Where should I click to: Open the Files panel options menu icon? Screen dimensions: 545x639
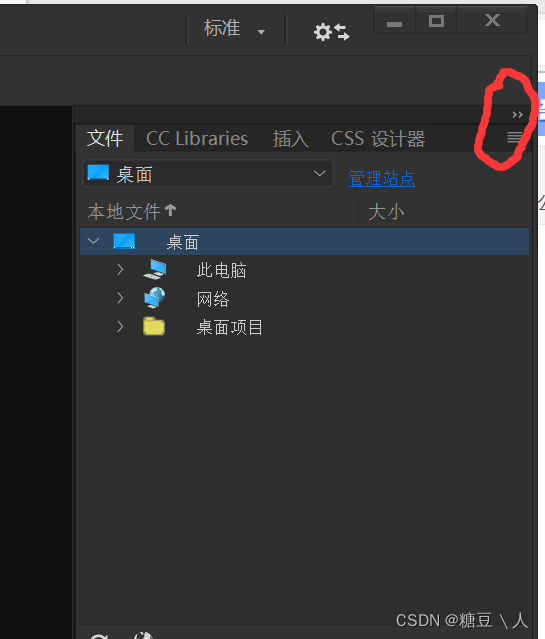point(515,137)
